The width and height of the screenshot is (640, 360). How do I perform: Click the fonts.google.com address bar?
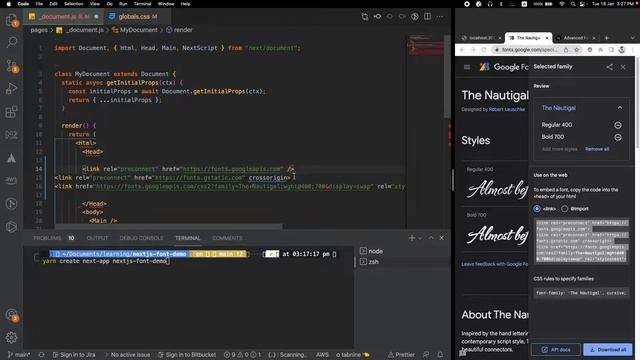click(x=529, y=49)
